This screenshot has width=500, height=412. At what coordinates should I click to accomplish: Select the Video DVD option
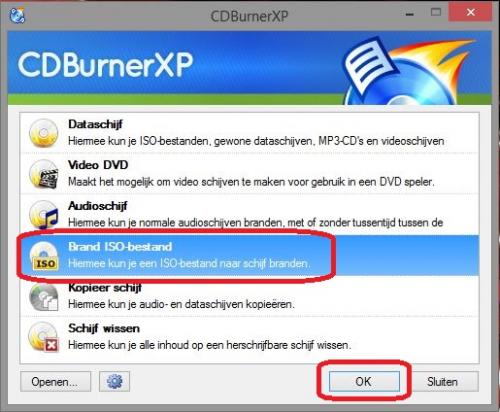click(249, 174)
